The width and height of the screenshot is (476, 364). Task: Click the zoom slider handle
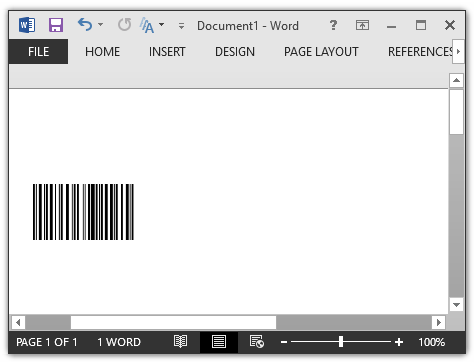pyautogui.click(x=341, y=342)
